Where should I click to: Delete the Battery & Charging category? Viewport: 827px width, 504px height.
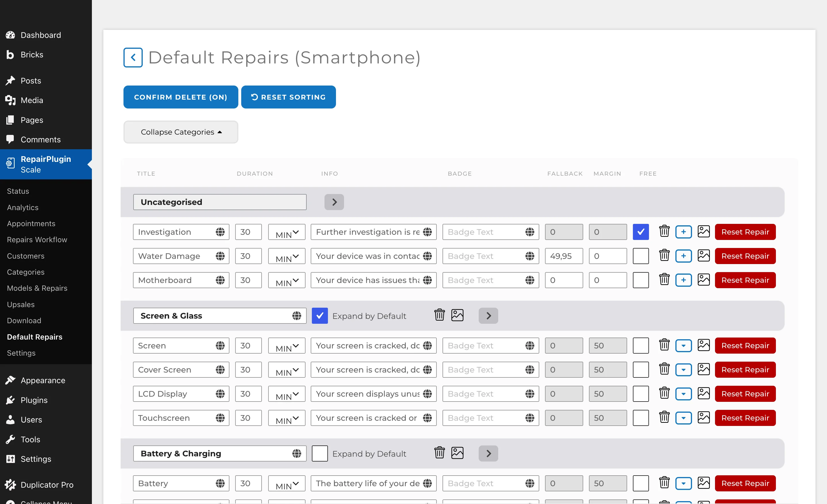tap(439, 453)
